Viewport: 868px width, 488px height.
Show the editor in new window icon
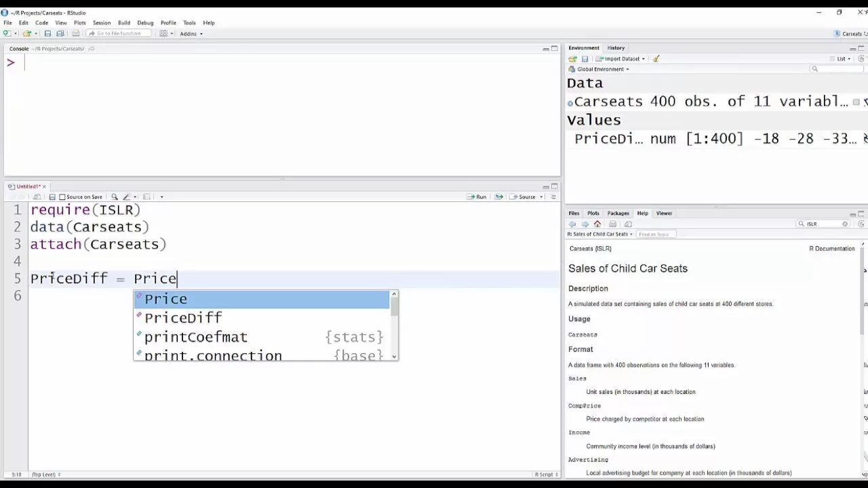click(37, 197)
